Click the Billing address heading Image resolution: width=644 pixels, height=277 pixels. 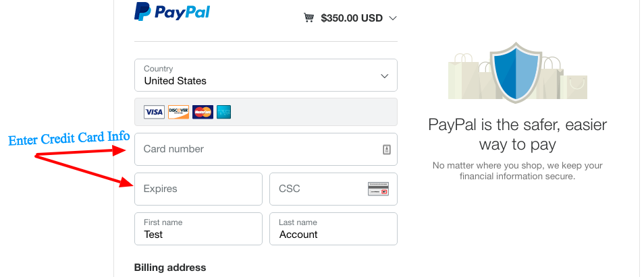[170, 268]
